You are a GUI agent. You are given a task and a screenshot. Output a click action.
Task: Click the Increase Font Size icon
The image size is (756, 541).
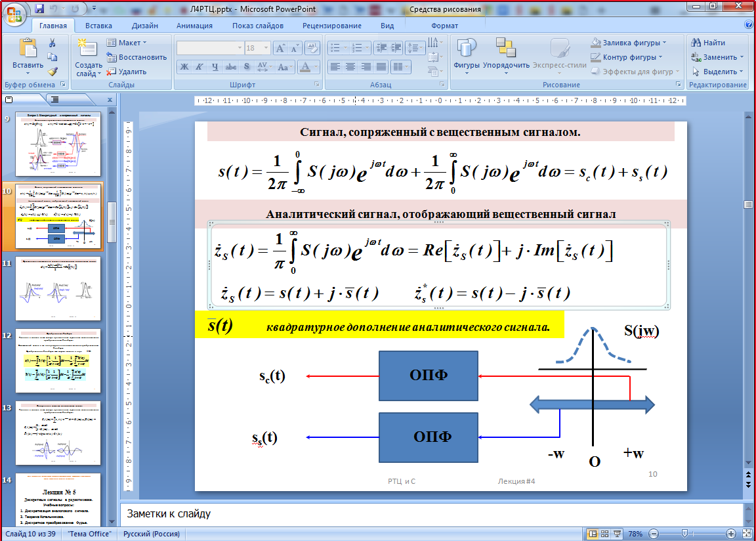coord(279,49)
